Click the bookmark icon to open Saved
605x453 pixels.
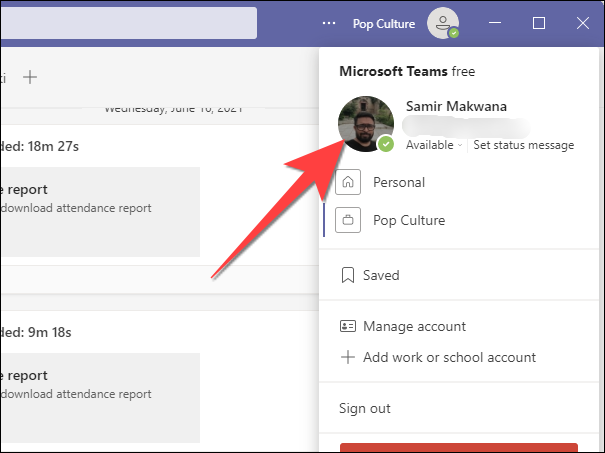348,275
